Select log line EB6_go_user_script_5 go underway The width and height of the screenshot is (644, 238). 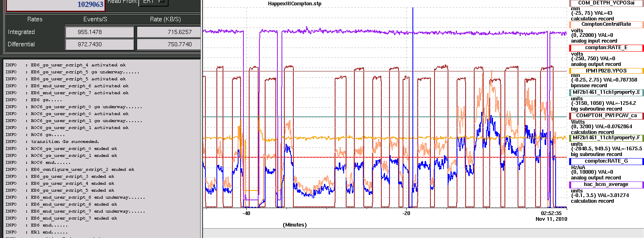tap(72, 72)
